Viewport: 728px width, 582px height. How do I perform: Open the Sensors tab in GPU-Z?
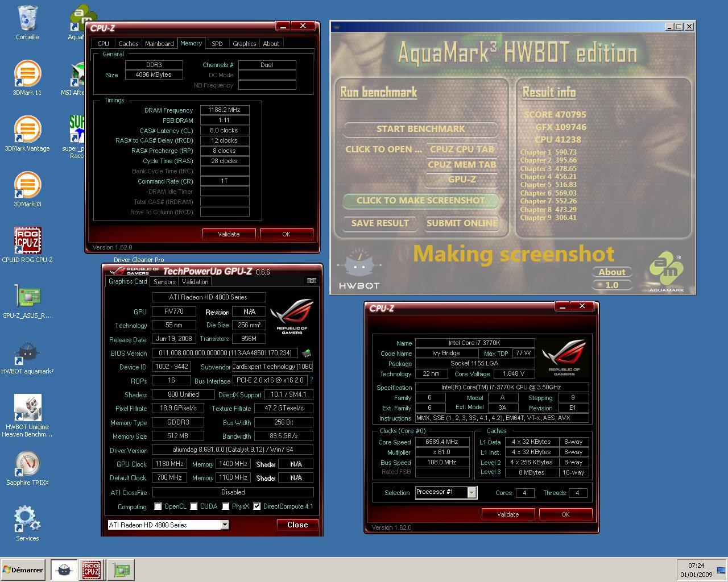[164, 282]
